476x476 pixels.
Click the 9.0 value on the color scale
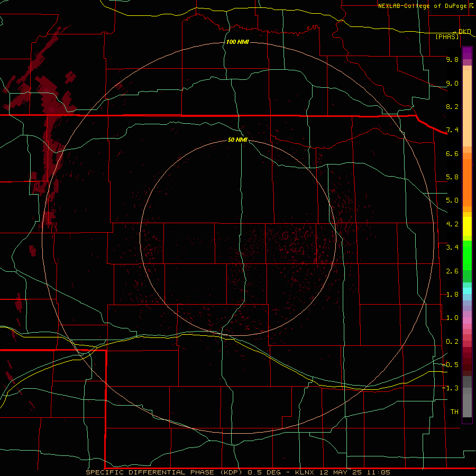pyautogui.click(x=452, y=83)
